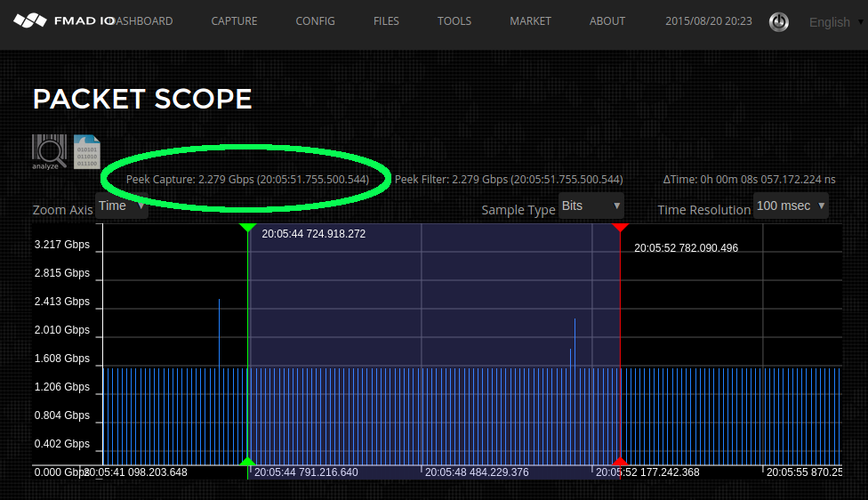Open the Sample Type Bits dropdown
Viewport: 868px width, 500px height.
click(591, 206)
